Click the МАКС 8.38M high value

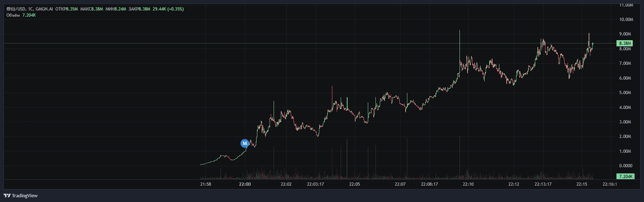pos(92,9)
